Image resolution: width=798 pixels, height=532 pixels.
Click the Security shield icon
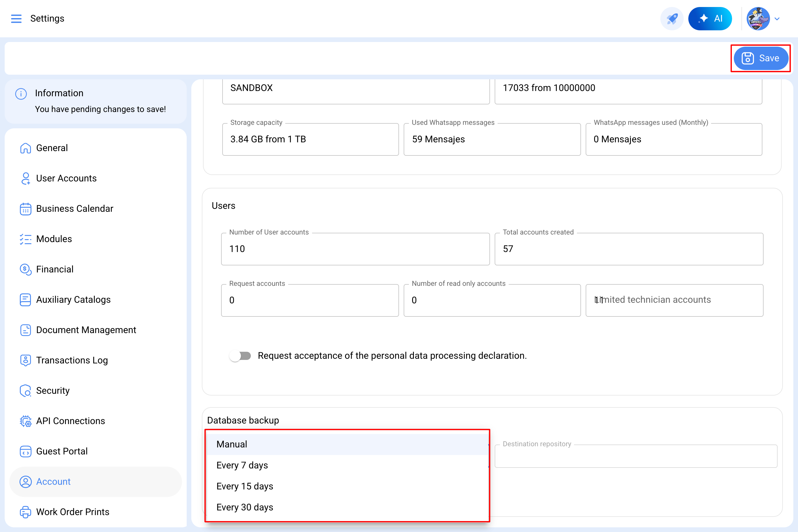[x=25, y=391]
